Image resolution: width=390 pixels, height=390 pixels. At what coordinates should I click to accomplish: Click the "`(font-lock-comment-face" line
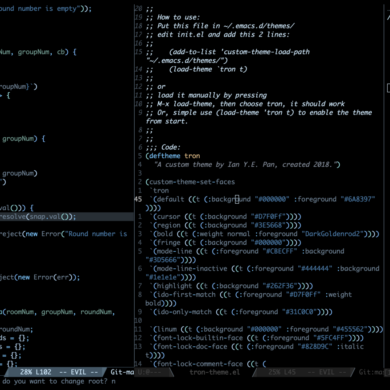pos(208,364)
